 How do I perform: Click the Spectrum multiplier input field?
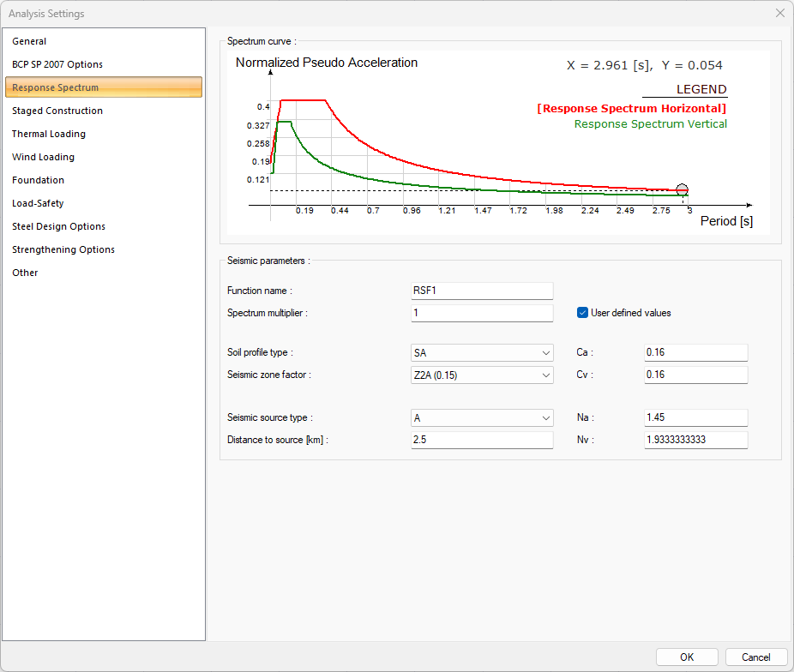482,314
